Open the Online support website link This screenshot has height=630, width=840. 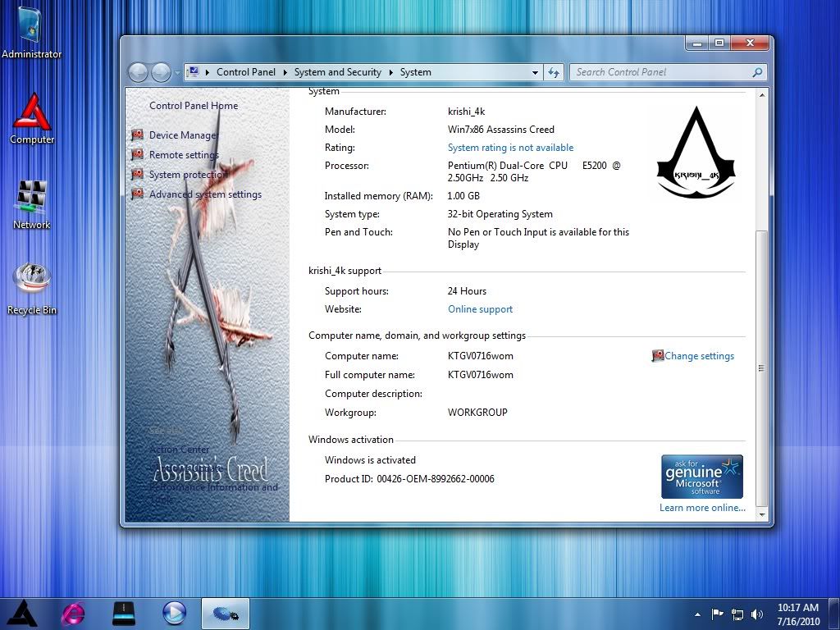[480, 309]
